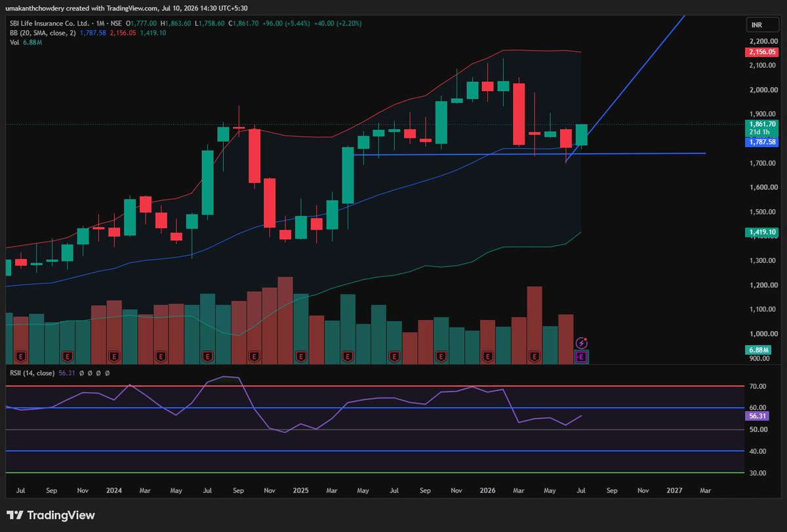Click the 2027 label on the time axis

point(674,490)
